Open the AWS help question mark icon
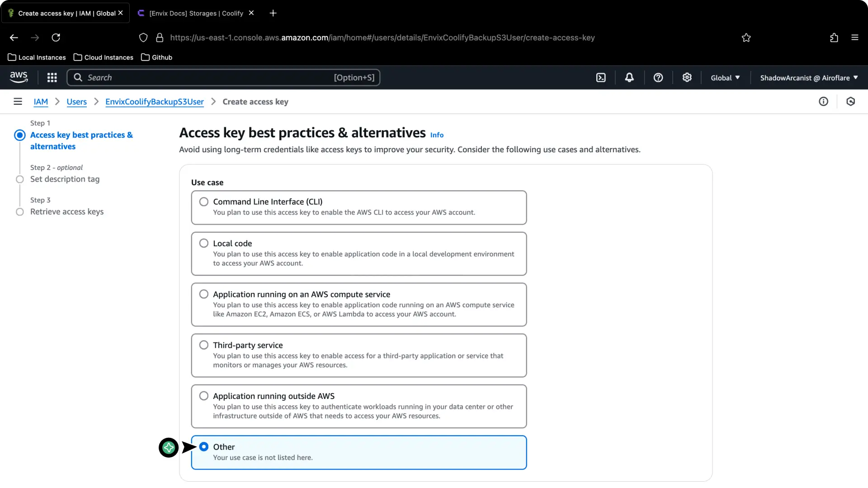Image resolution: width=868 pixels, height=488 pixels. pyautogui.click(x=658, y=77)
